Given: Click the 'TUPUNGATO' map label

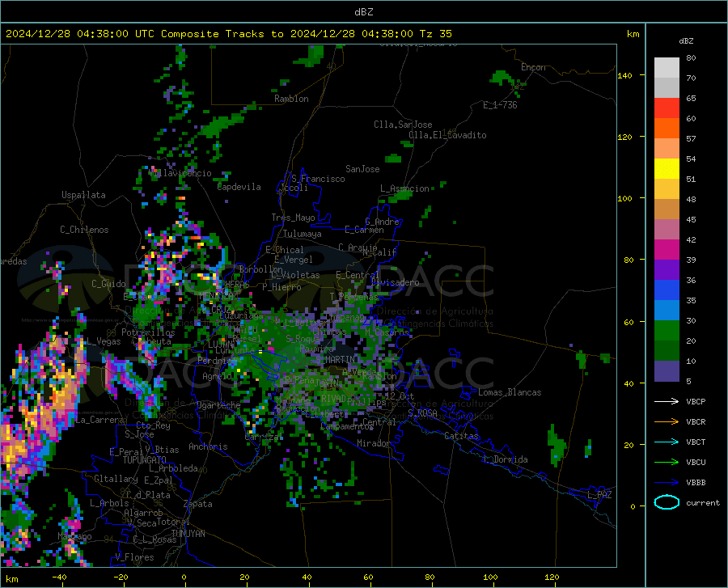Looking at the screenshot, I should [145, 460].
